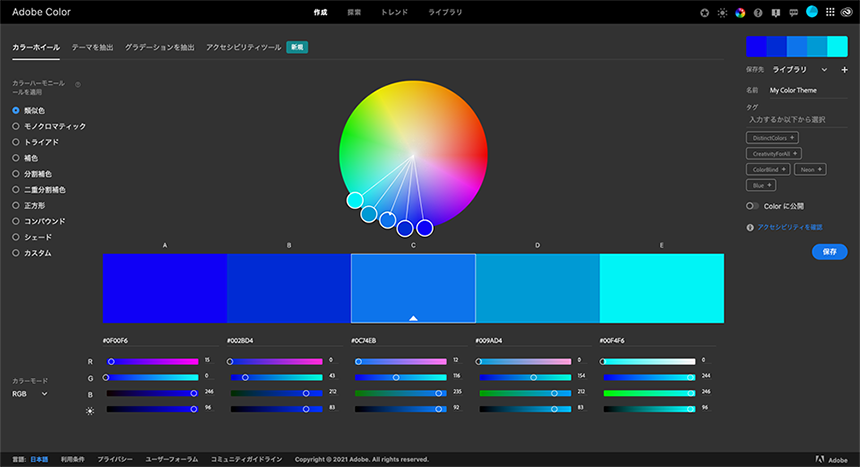Open the アクセシビリティツール tab
This screenshot has height=467, width=860.
click(244, 48)
